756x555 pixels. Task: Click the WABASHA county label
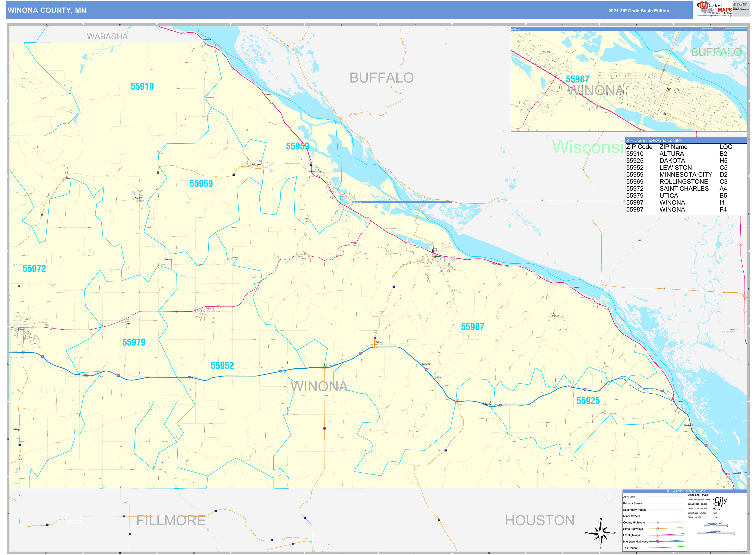point(107,36)
